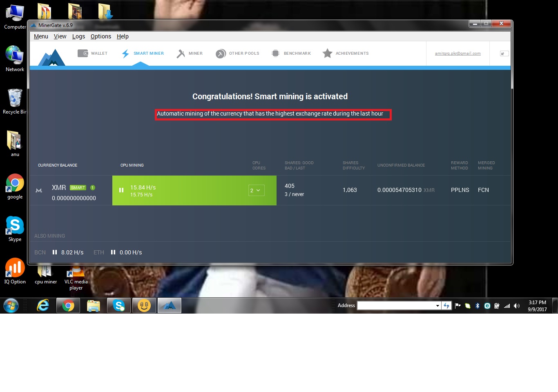Screen dimensions: 558x392
Task: Select the Recycle Bin desktop icon
Action: pos(15,102)
